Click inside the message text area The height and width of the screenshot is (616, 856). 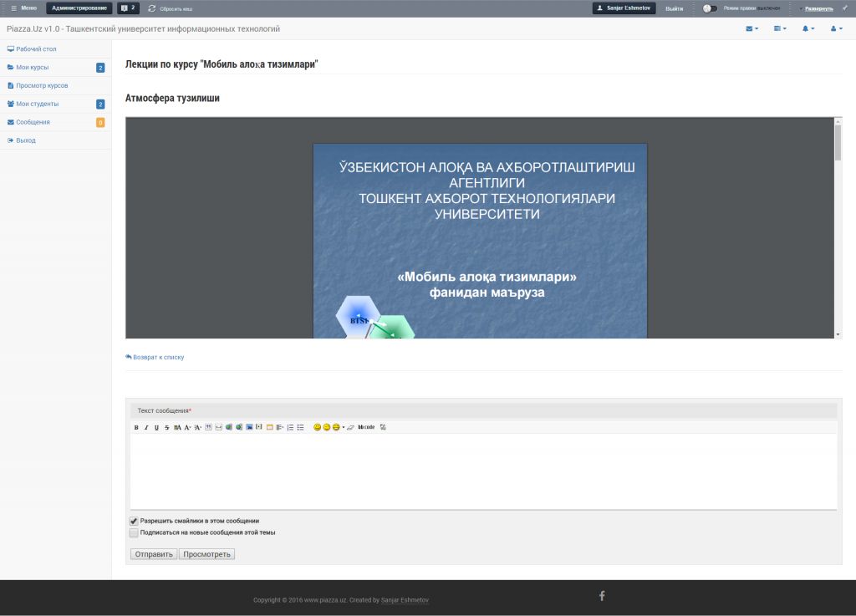tap(483, 471)
